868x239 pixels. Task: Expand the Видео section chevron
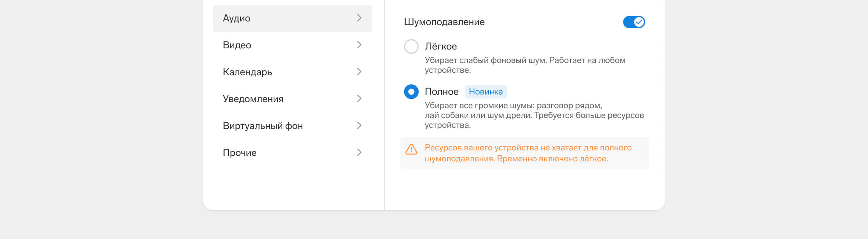click(359, 45)
